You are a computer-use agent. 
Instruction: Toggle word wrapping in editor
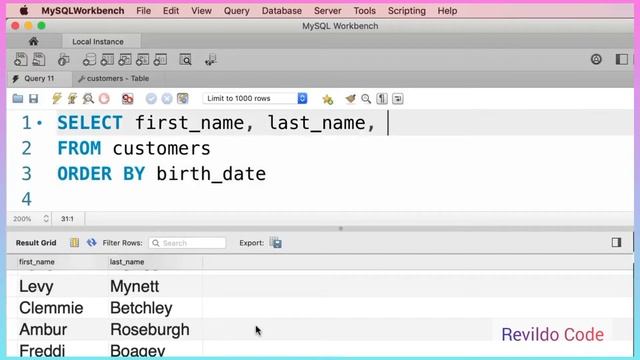coord(398,98)
